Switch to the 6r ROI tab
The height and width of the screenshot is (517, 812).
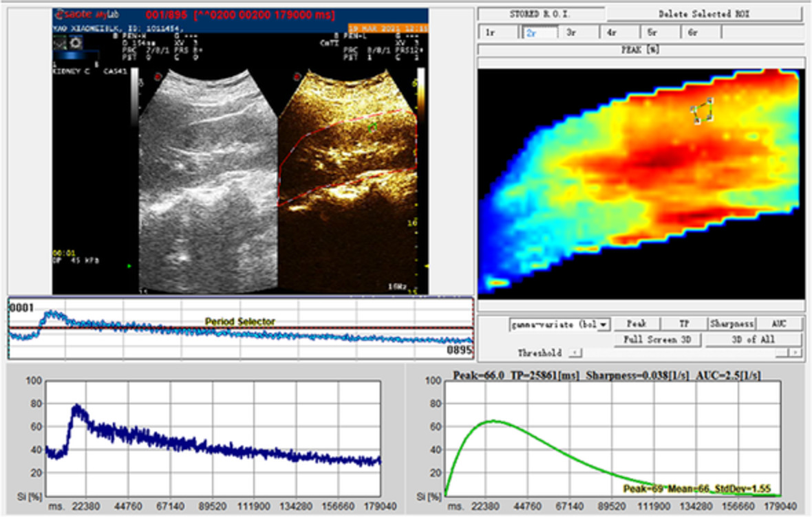click(700, 32)
